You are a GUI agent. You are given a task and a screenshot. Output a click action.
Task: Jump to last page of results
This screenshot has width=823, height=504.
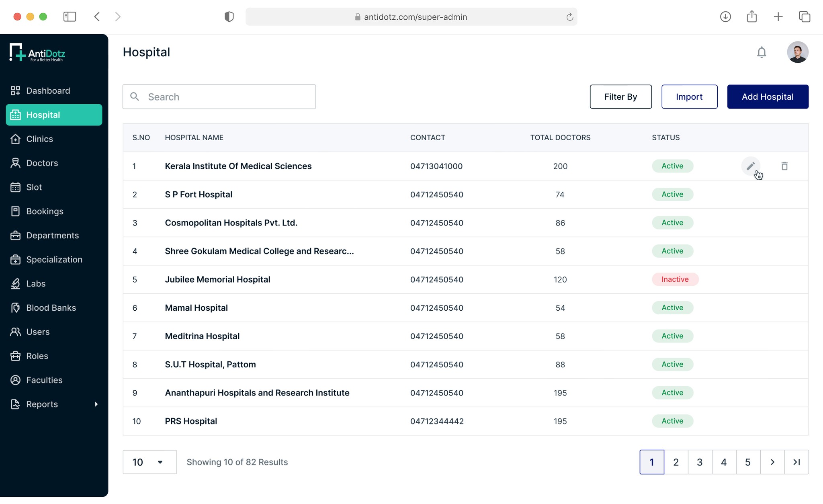796,462
